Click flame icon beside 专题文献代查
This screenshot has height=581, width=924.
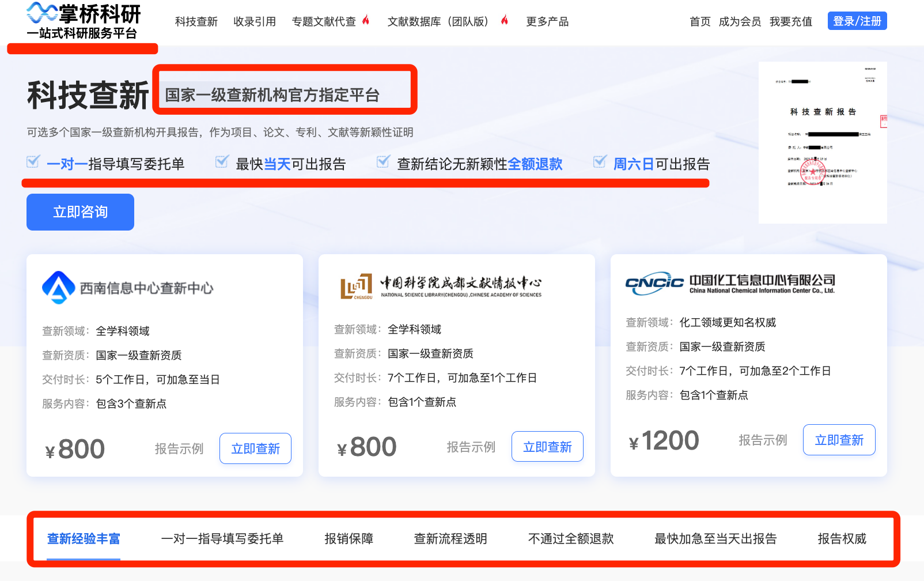(366, 20)
